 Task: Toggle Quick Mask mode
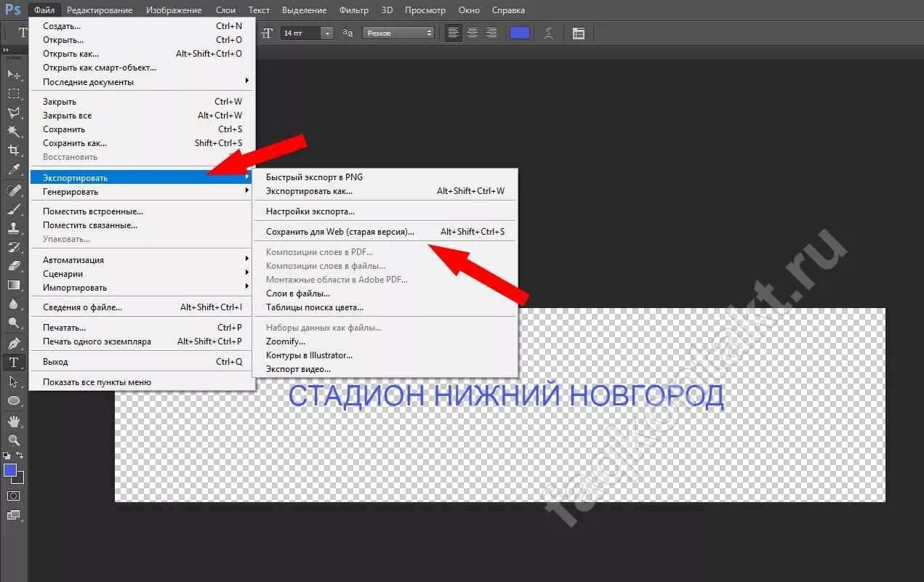point(14,496)
